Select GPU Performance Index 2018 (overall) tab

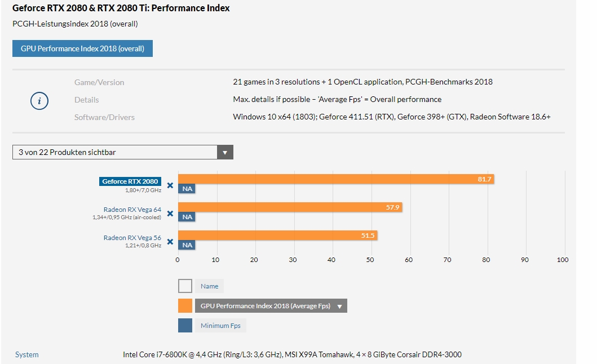[82, 48]
